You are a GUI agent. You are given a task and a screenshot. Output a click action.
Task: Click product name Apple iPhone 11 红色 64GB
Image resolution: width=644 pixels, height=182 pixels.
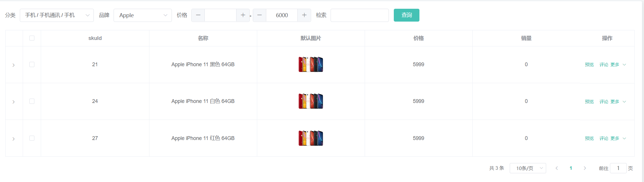click(x=203, y=138)
